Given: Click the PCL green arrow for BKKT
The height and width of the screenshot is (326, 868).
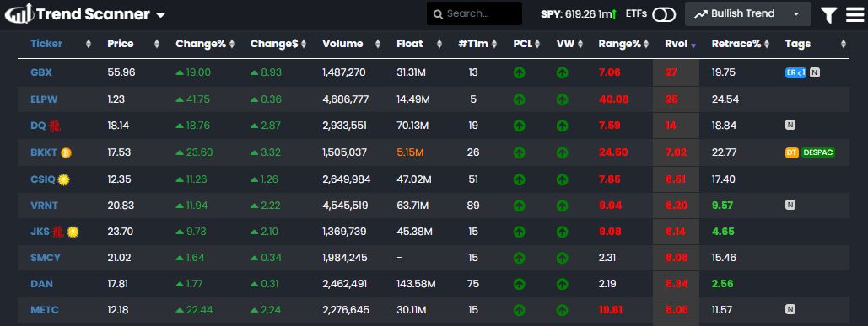Looking at the screenshot, I should coord(520,152).
